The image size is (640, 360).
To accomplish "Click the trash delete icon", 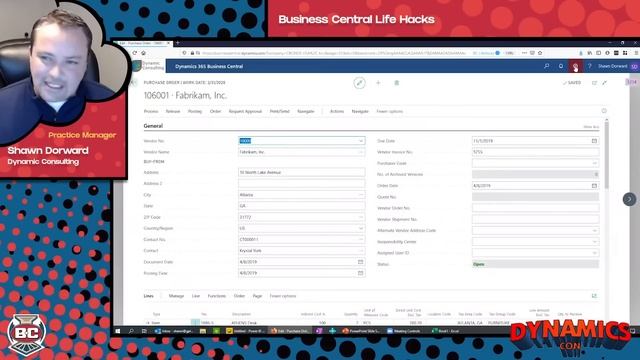I will pyautogui.click(x=396, y=83).
